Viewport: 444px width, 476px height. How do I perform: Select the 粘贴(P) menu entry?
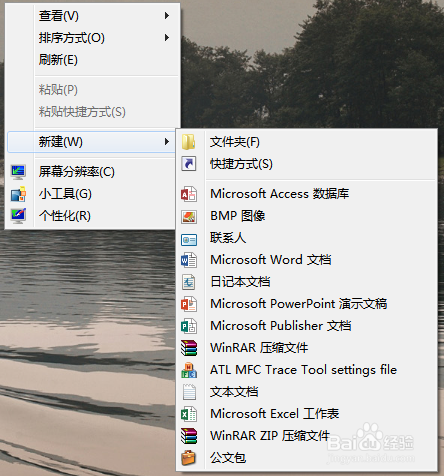coord(93,90)
